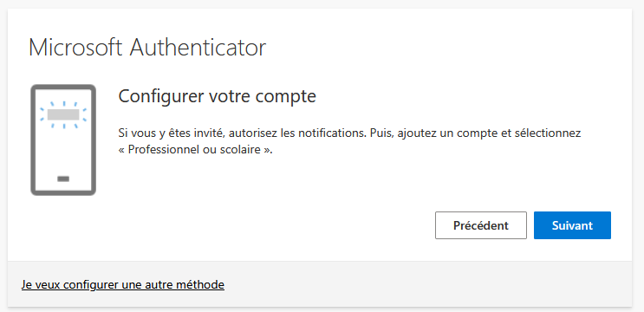The width and height of the screenshot is (644, 312).
Task: Click the word "Microsoft" in the title
Action: coord(75,48)
